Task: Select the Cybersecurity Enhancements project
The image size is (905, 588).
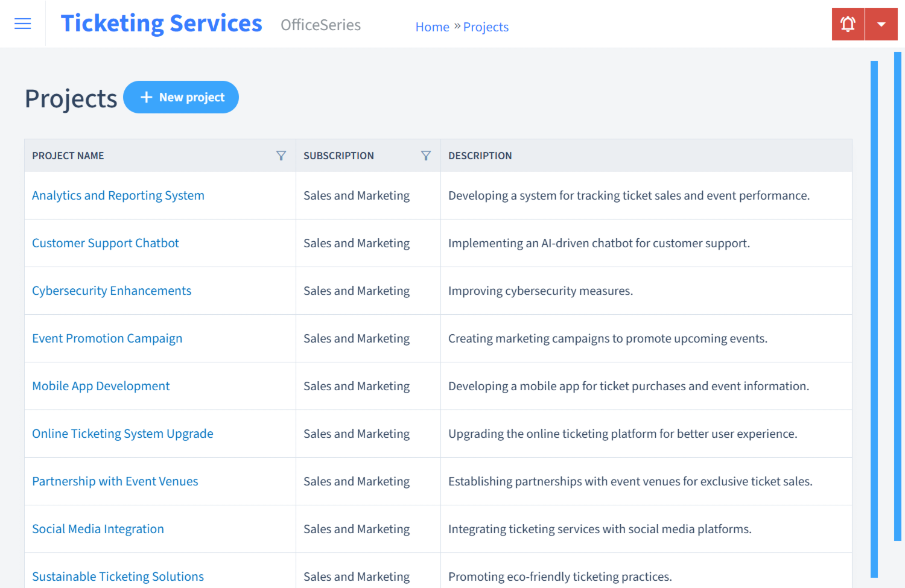Action: point(111,291)
